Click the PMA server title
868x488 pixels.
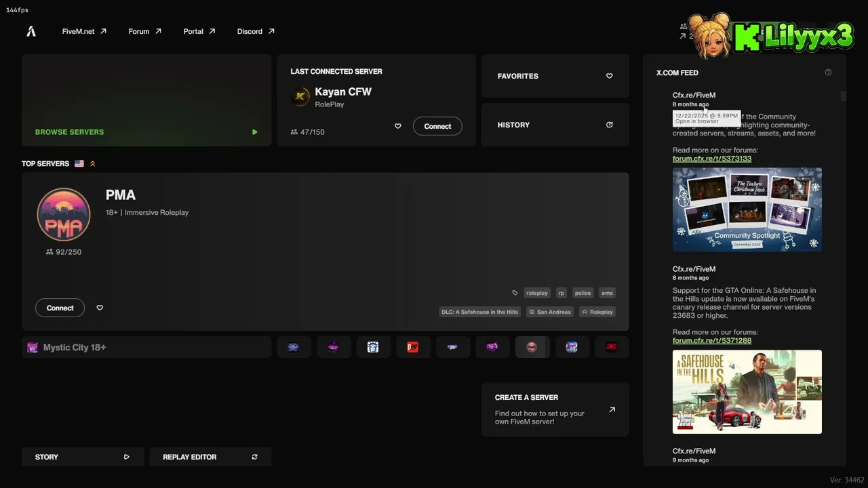click(x=121, y=195)
